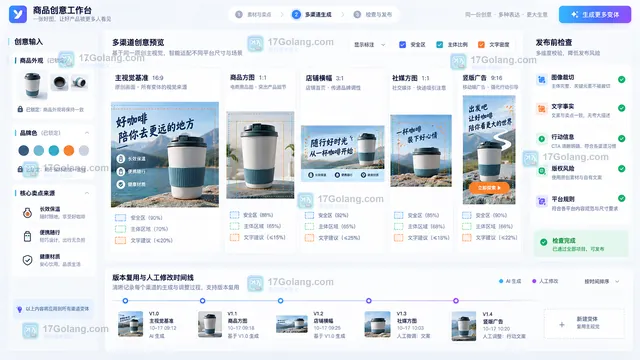Go to step 1 素材与卖点

click(253, 14)
